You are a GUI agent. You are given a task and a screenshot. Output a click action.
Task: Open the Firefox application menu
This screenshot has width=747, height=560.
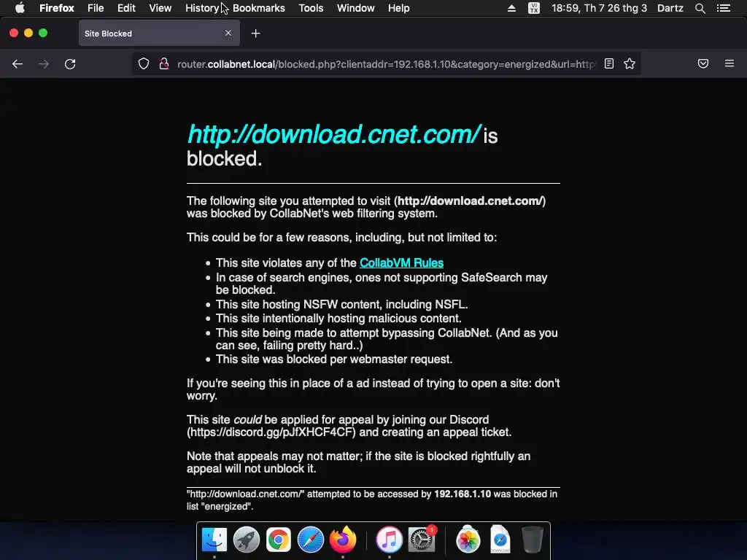point(57,8)
